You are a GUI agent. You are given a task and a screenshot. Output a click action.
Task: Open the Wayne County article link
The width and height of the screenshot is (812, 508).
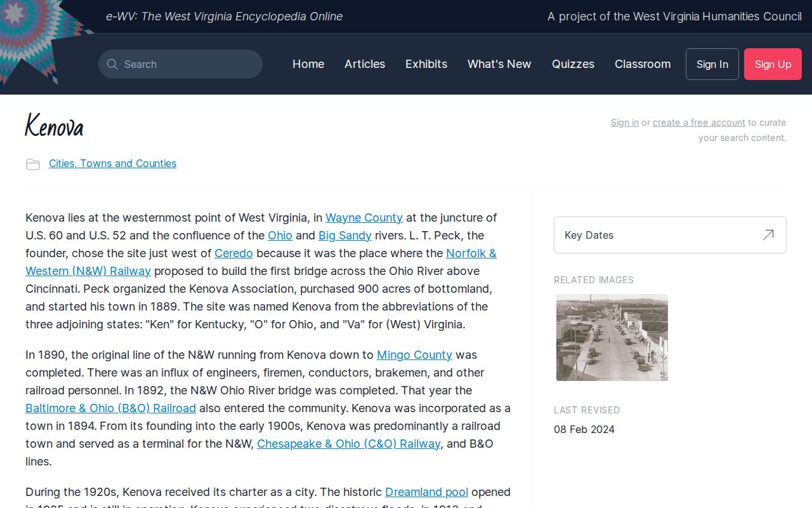tap(364, 218)
